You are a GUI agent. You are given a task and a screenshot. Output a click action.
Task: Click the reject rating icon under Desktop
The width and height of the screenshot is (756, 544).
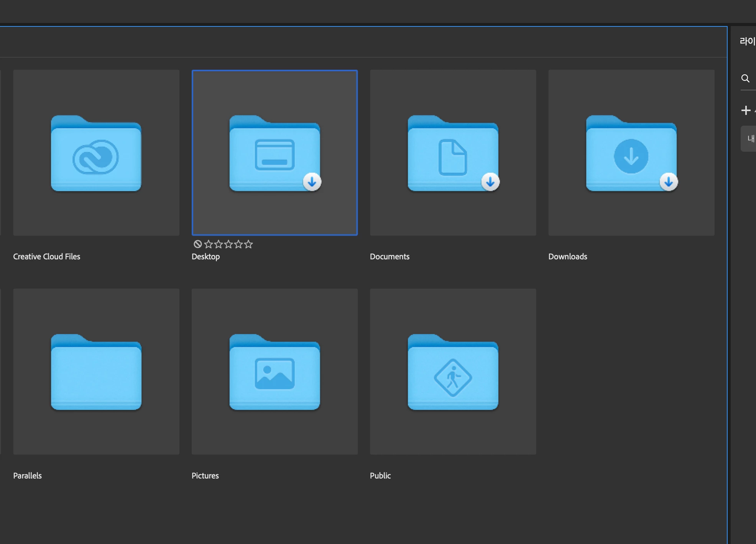point(197,244)
